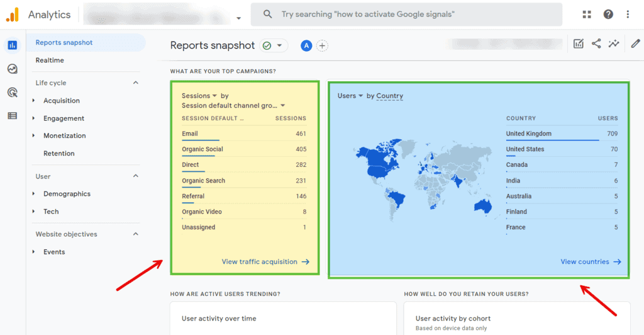Click the United Kingdom country row
644x335 pixels.
[562, 133]
